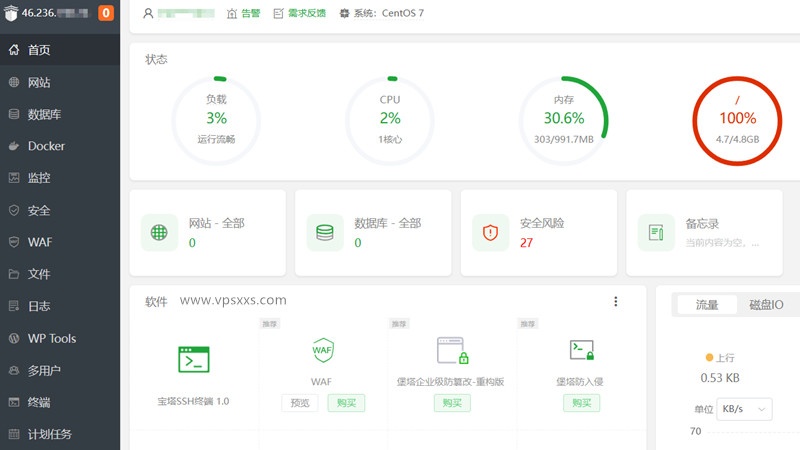This screenshot has height=450, width=800.
Task: Click the 日志 logs icon in sidebar
Action: (14, 306)
